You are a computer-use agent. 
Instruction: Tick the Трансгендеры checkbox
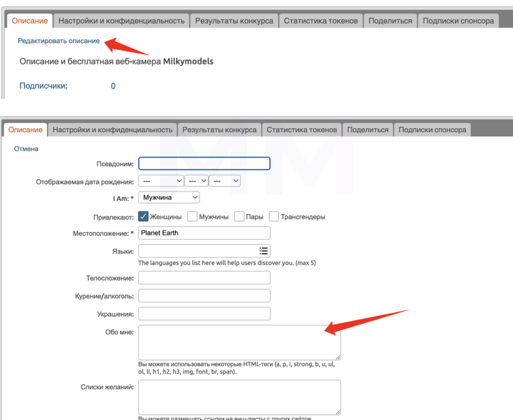coord(274,216)
